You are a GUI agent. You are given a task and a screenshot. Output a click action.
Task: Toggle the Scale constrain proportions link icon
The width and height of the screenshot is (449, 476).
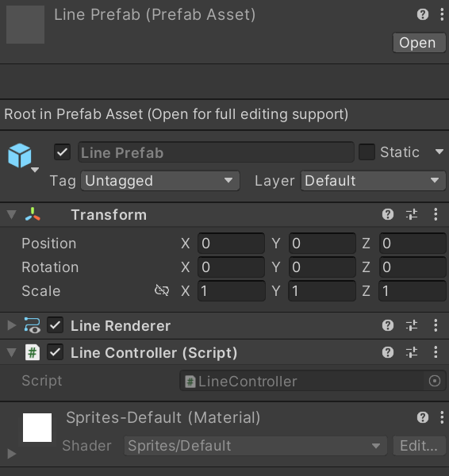(x=162, y=290)
